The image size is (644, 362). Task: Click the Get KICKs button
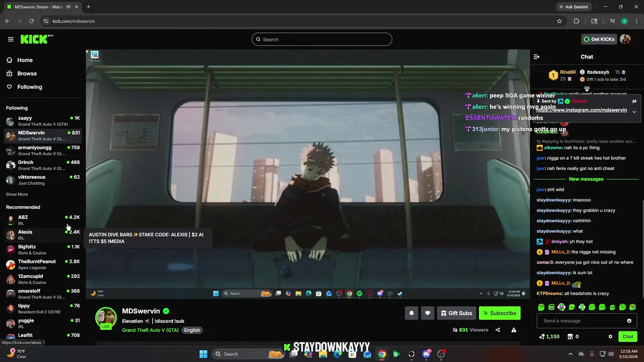tap(599, 39)
